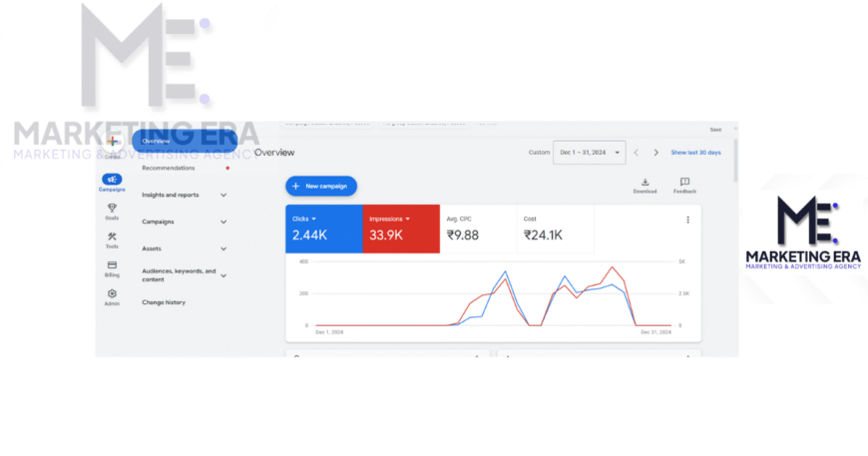Click the Campaigns megaphone icon in sidebar

[x=112, y=180]
